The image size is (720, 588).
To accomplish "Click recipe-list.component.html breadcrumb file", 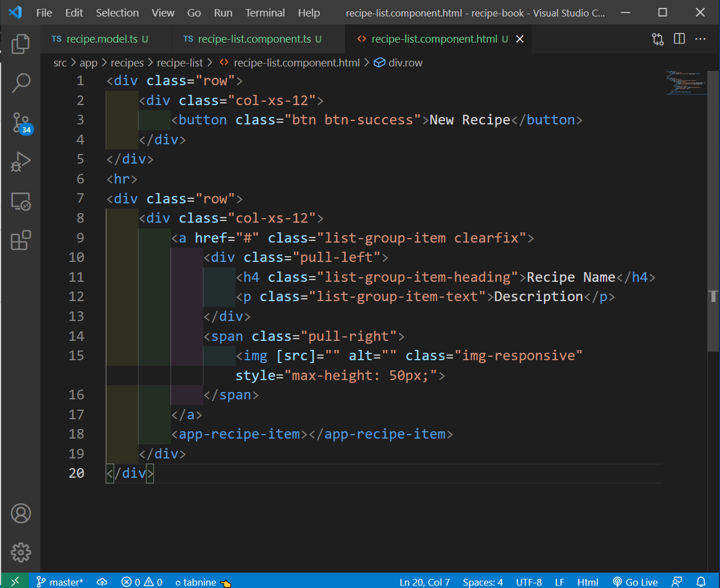I will 290,62.
